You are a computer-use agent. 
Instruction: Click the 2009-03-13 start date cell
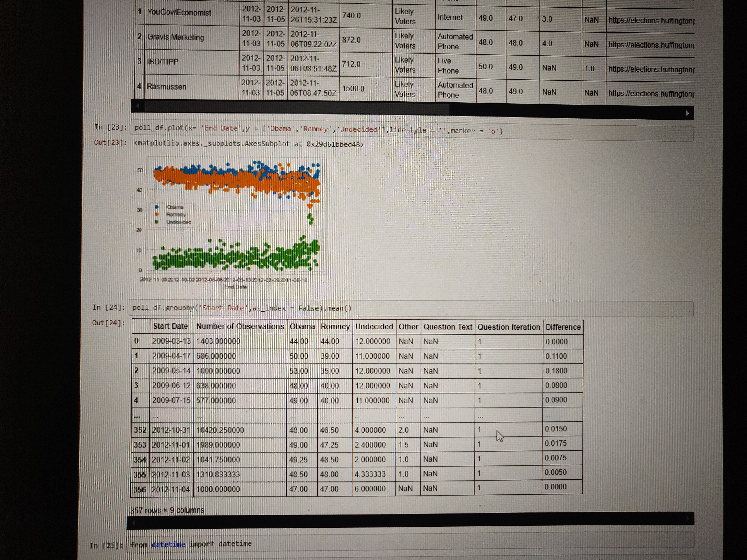point(172,341)
